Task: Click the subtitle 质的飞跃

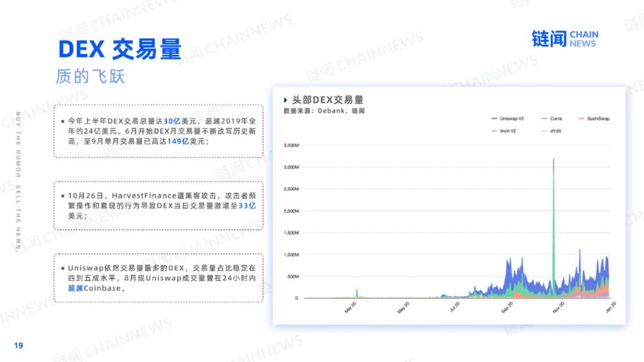Action: pos(91,76)
